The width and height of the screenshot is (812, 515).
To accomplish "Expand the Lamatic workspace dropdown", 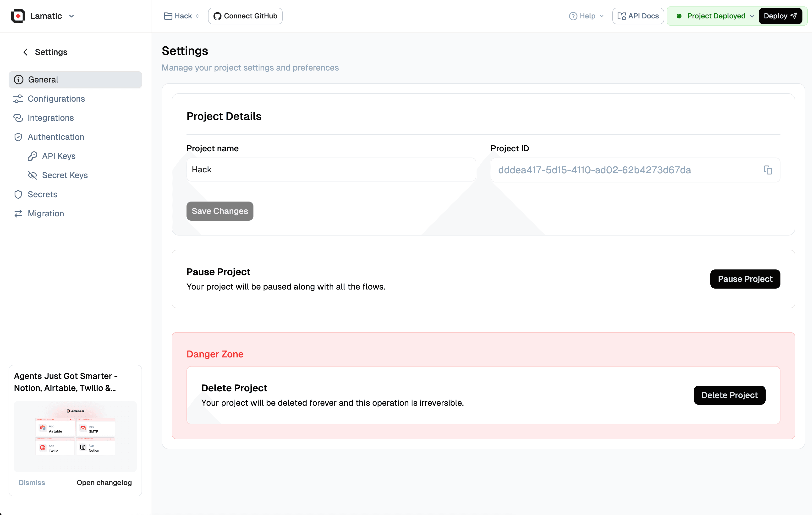I will 71,16.
